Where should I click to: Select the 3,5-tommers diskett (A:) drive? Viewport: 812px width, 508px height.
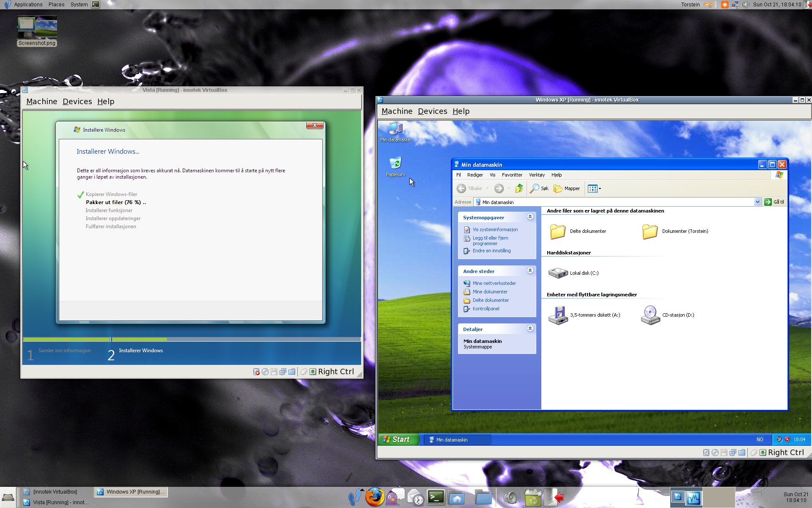(x=584, y=315)
